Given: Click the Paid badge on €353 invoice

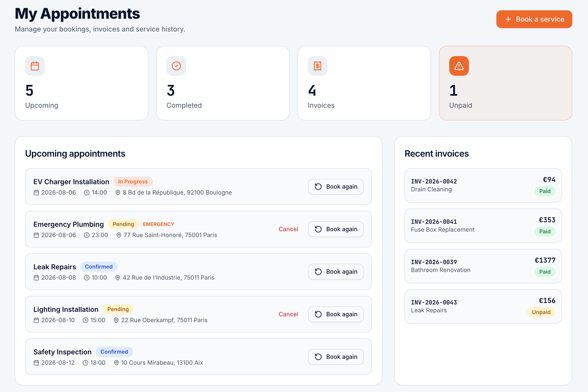Looking at the screenshot, I should 545,231.
